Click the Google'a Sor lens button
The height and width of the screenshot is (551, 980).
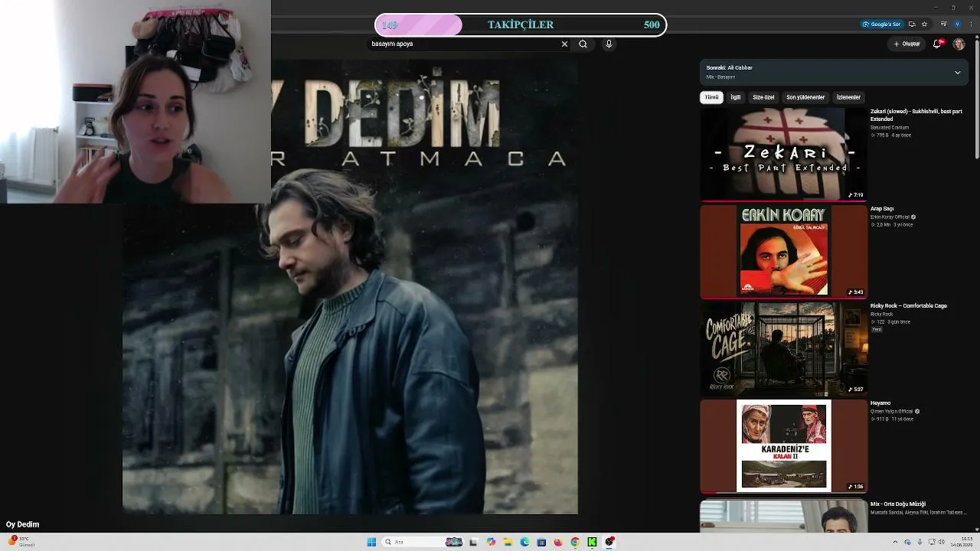[882, 24]
